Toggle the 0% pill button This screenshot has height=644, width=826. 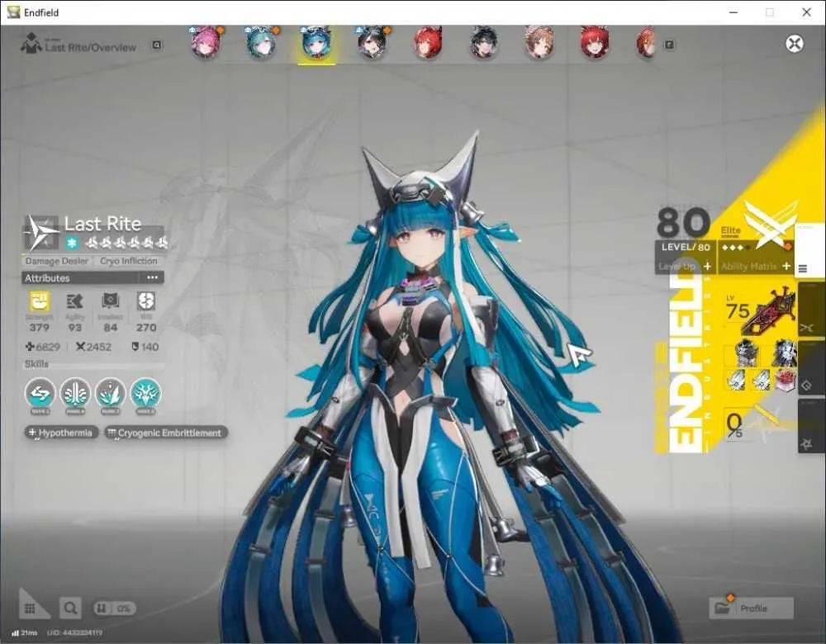(115, 608)
